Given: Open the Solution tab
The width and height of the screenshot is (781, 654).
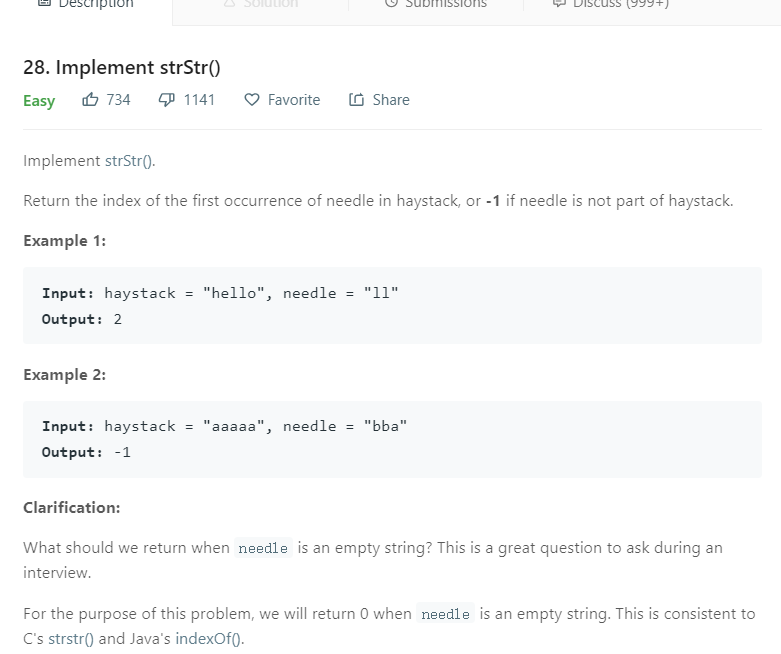Looking at the screenshot, I should 261,5.
